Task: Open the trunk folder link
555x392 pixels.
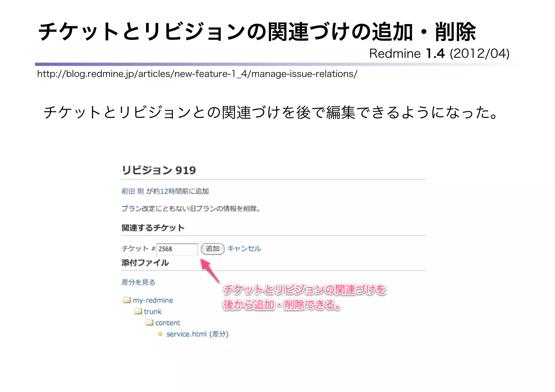Action: [x=153, y=312]
